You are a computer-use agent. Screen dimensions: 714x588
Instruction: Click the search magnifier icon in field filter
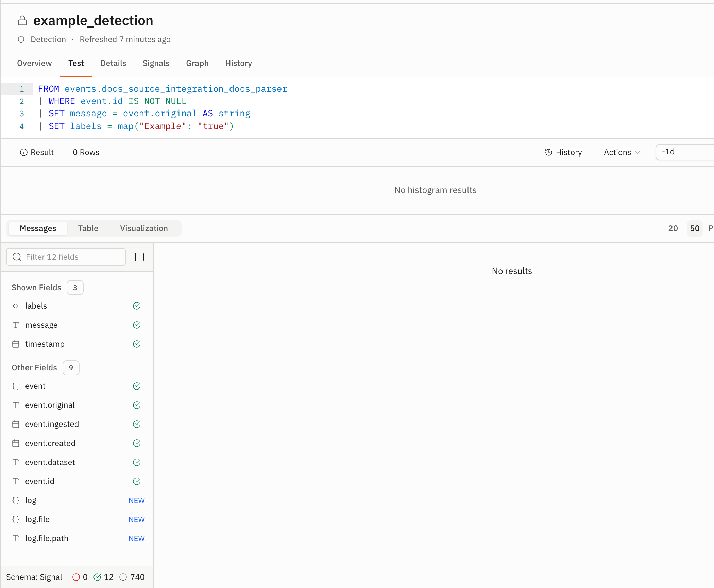(x=17, y=257)
